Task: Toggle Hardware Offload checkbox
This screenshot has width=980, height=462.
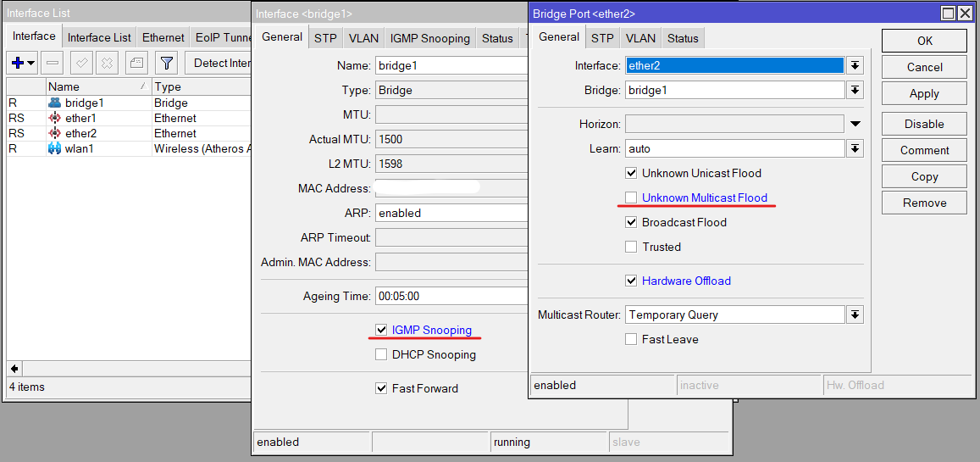Action: click(631, 281)
